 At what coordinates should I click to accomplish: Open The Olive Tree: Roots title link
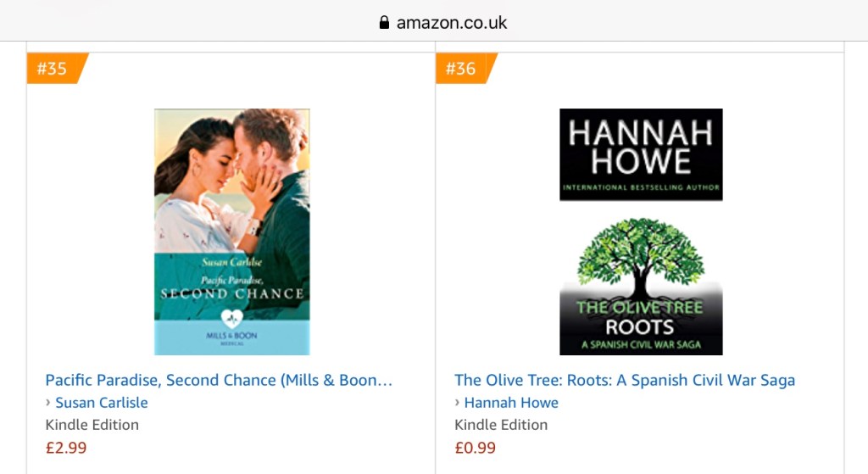click(x=625, y=380)
